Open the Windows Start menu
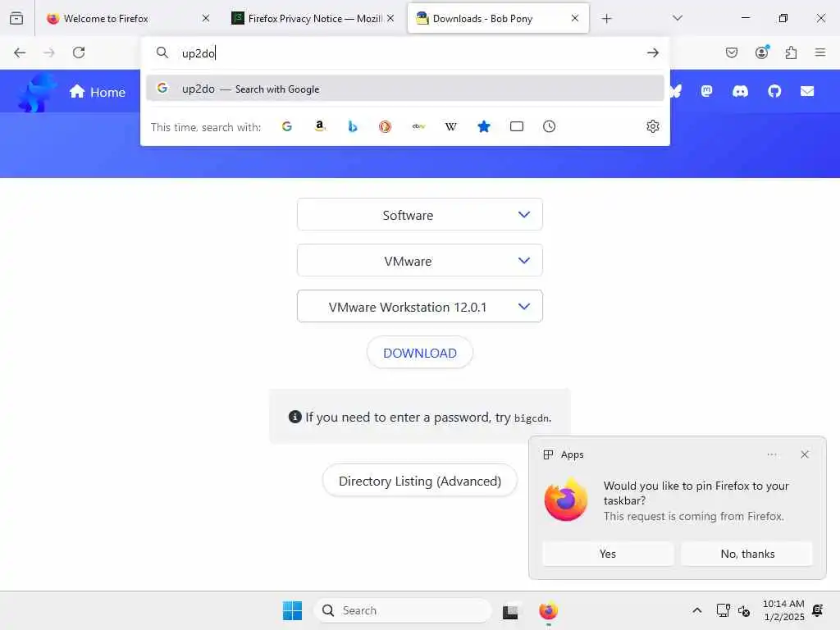Image resolution: width=840 pixels, height=630 pixels. pos(293,610)
